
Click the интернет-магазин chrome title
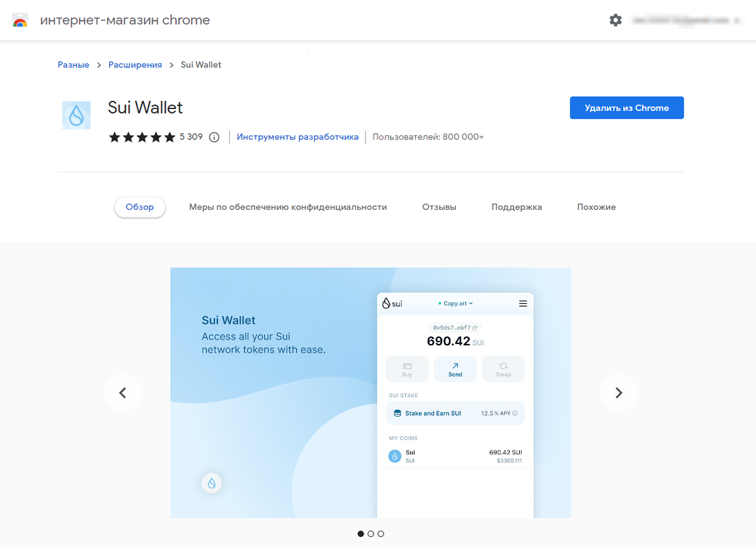(x=125, y=20)
